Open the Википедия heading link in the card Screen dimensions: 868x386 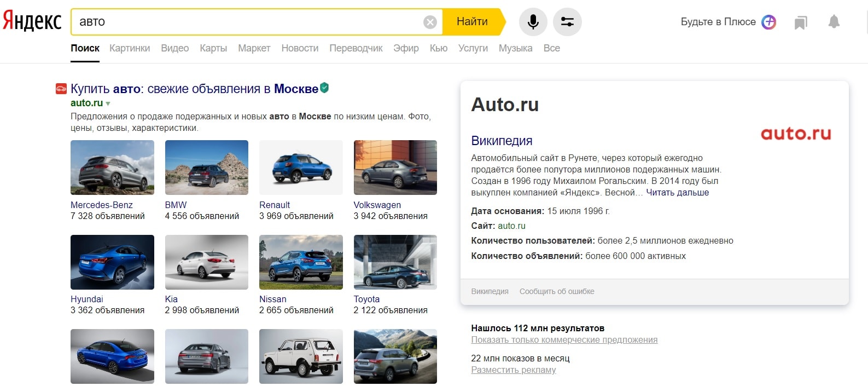click(x=502, y=141)
